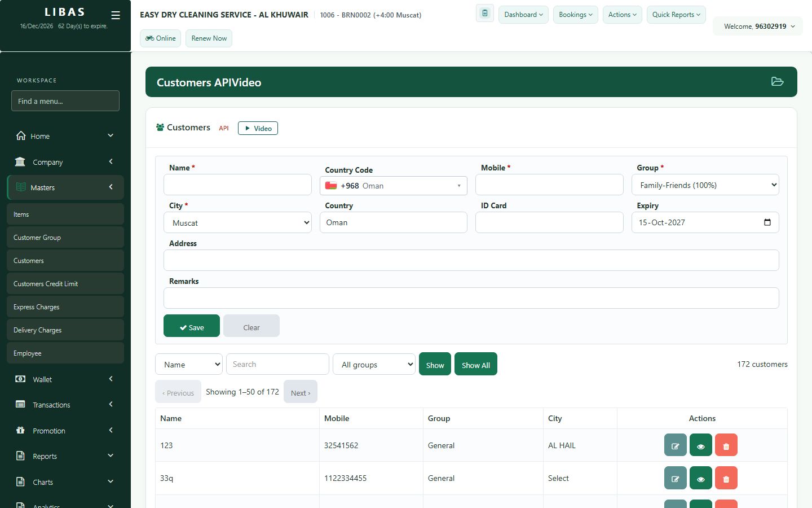Open Customers Credit Limit in sidebar

pos(65,283)
